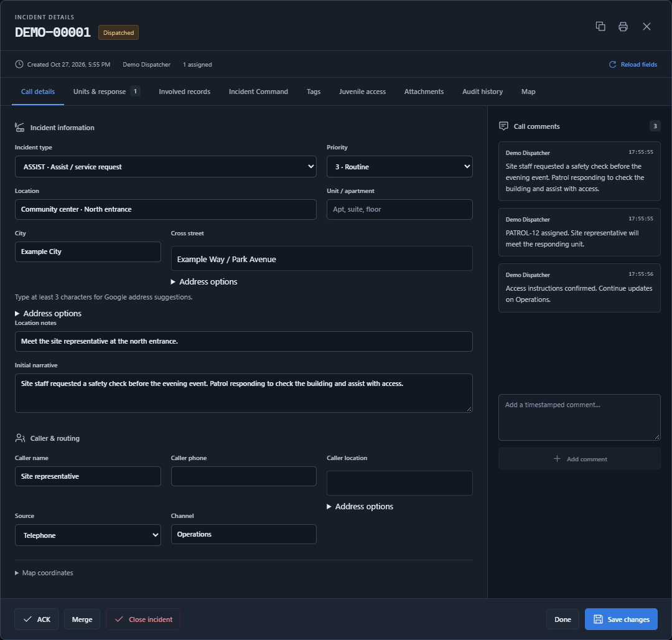Click the clock icon beside Created date

(19, 64)
